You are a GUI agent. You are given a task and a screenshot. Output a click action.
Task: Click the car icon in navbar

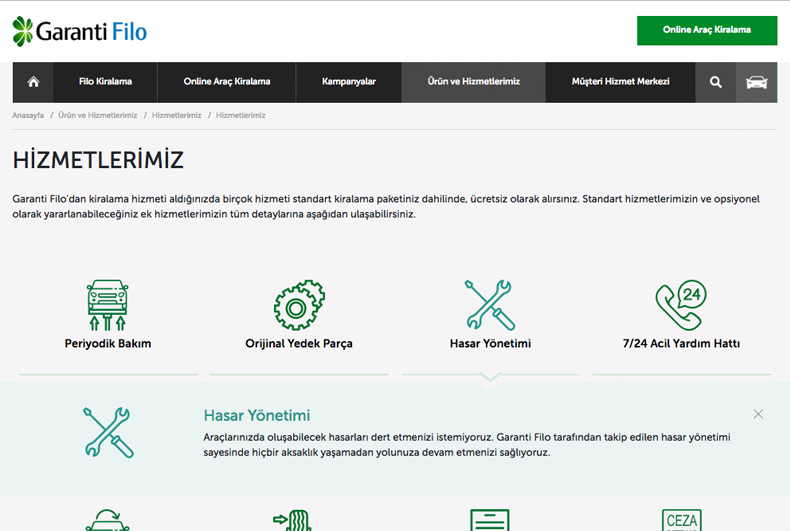click(756, 82)
